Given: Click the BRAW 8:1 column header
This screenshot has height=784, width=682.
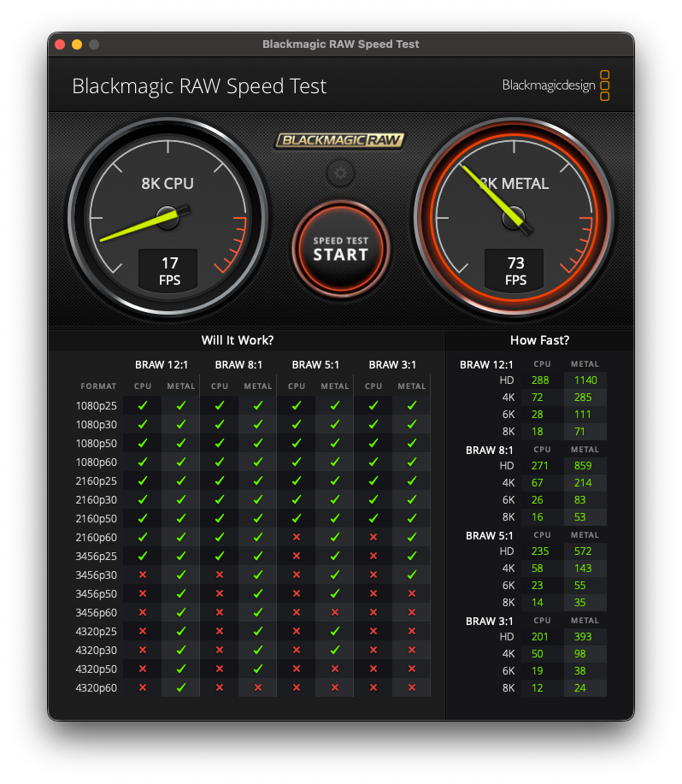Looking at the screenshot, I should click(238, 365).
